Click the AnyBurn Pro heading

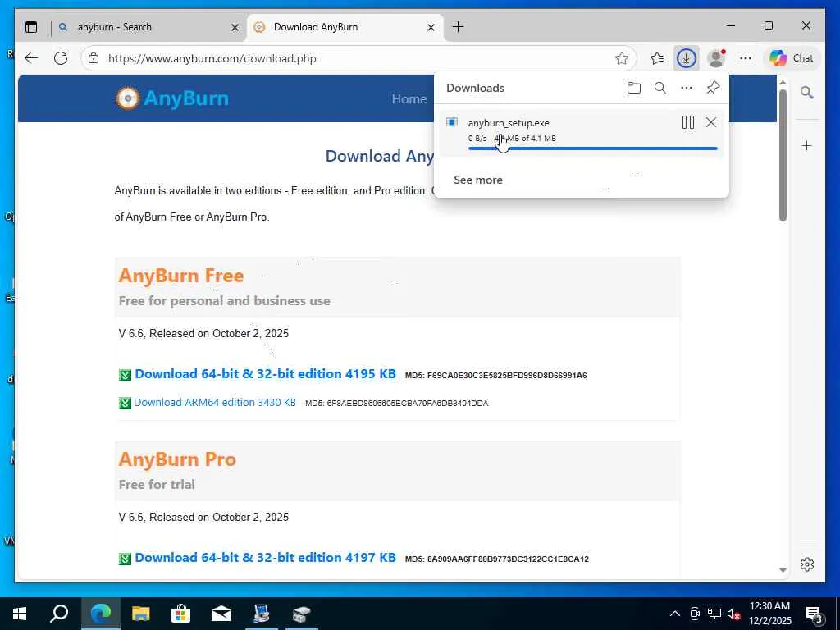(x=177, y=459)
